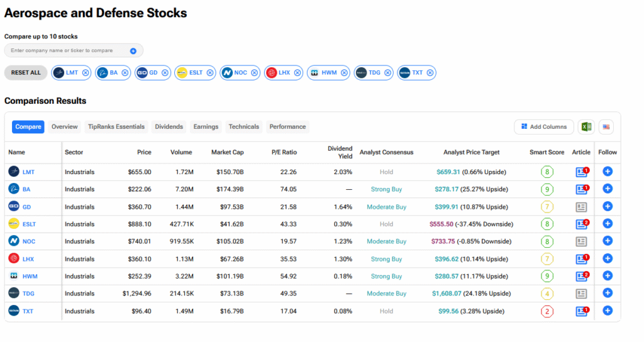
Task: Open the TDG ticker link
Action: click(28, 294)
